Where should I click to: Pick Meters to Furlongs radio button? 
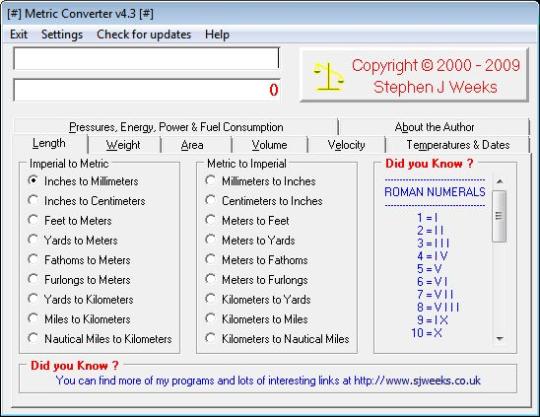coord(257,280)
